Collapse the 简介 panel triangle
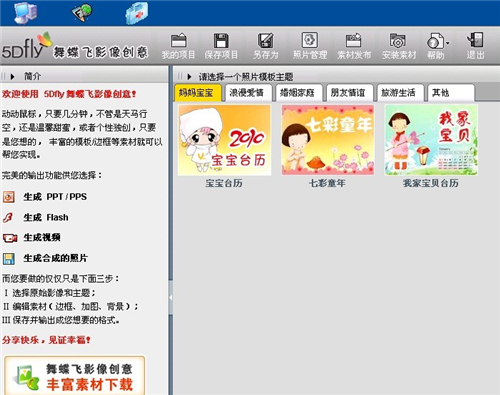Screen dimensions: 500x395 coord(13,77)
